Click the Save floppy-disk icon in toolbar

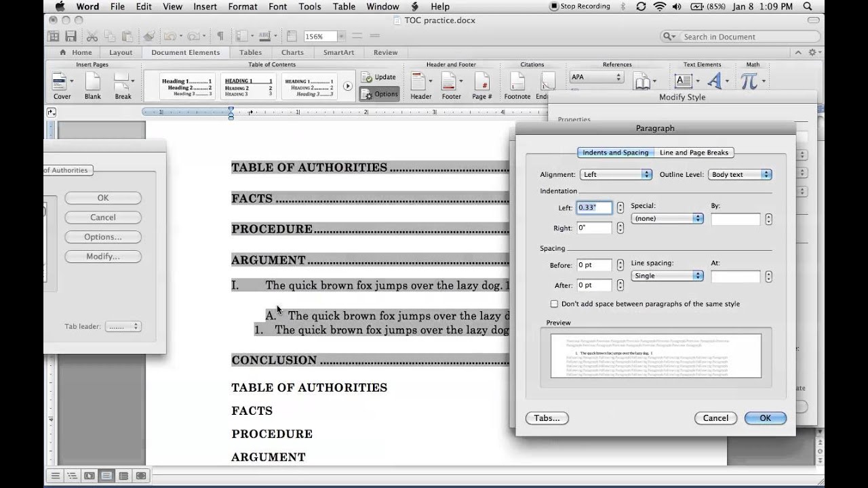point(71,37)
